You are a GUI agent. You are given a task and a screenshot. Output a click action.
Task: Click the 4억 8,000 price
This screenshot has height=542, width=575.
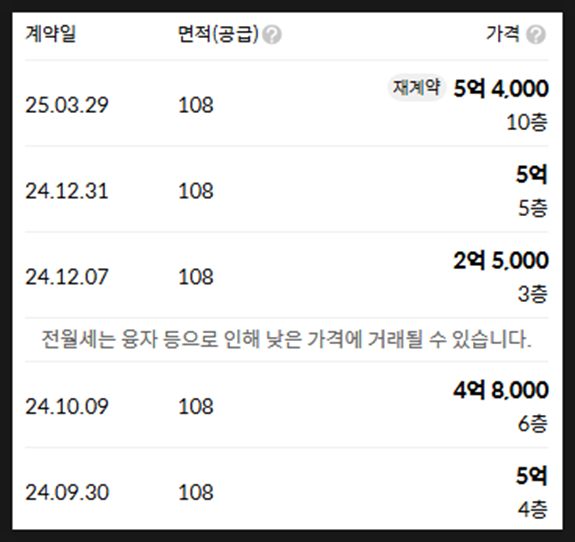tap(501, 390)
